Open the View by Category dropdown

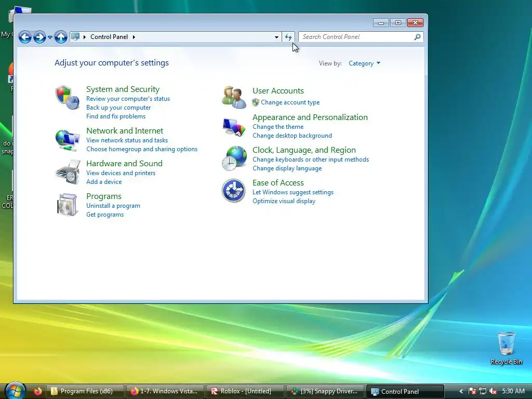(364, 63)
